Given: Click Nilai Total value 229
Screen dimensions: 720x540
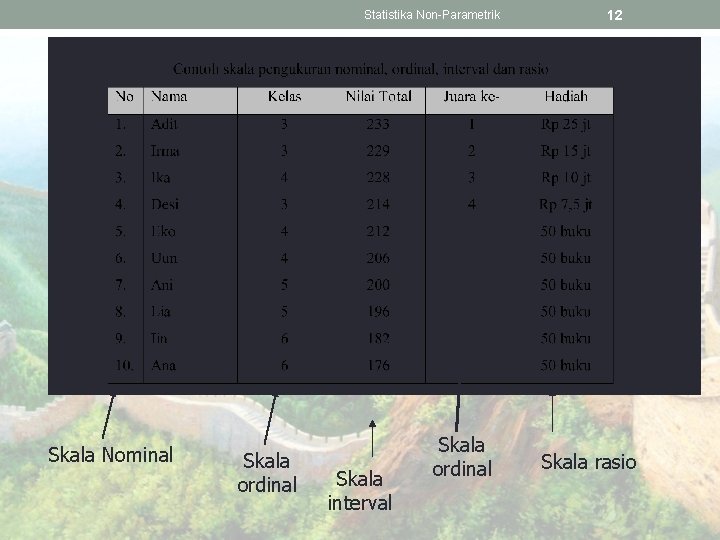Looking at the screenshot, I should 378,151.
